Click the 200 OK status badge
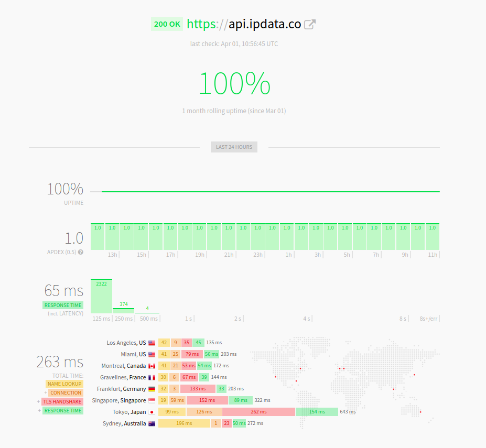The width and height of the screenshot is (486, 448). [167, 24]
